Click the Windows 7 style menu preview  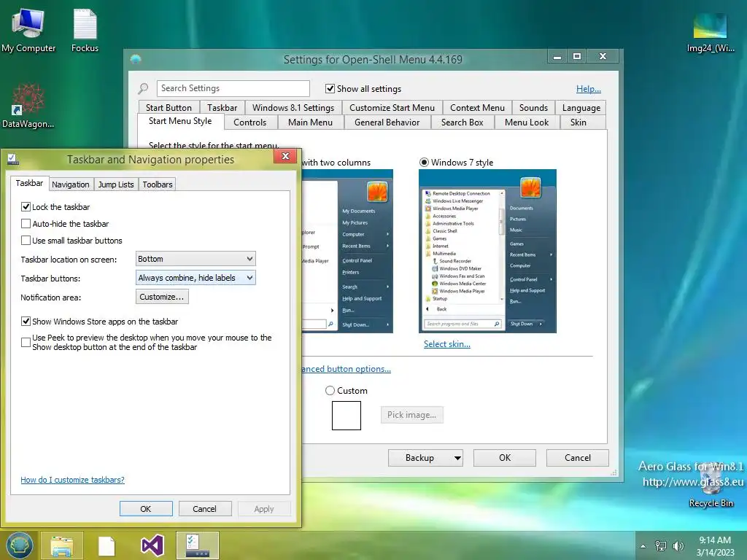coord(487,251)
